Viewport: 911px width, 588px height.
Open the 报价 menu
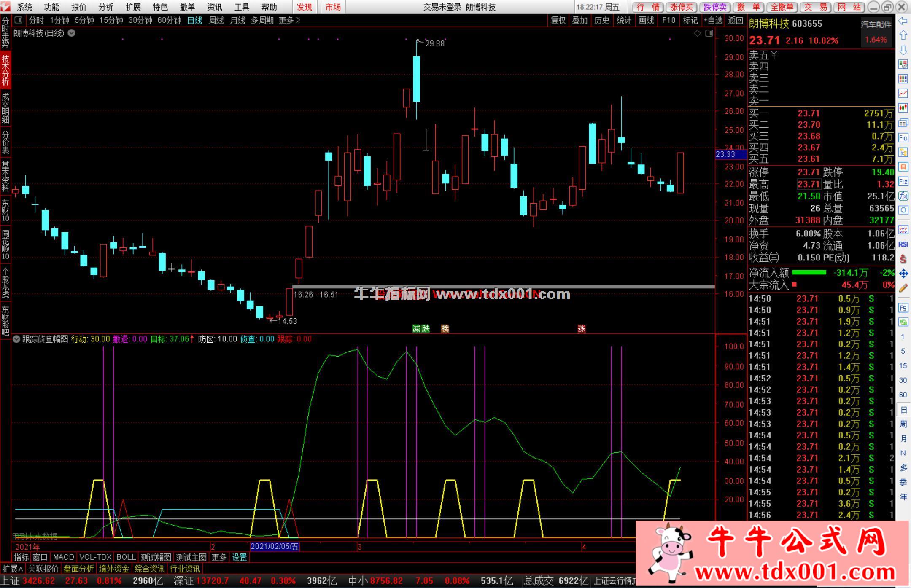tap(78, 7)
